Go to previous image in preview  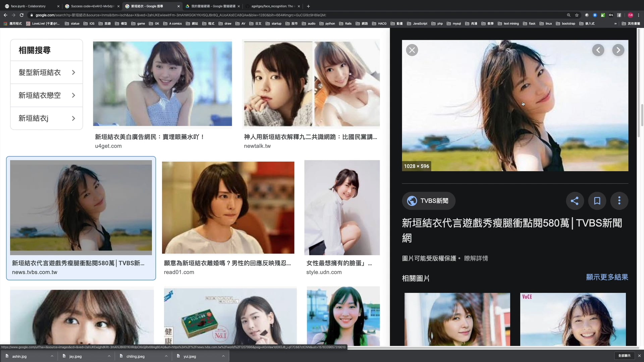coord(598,50)
